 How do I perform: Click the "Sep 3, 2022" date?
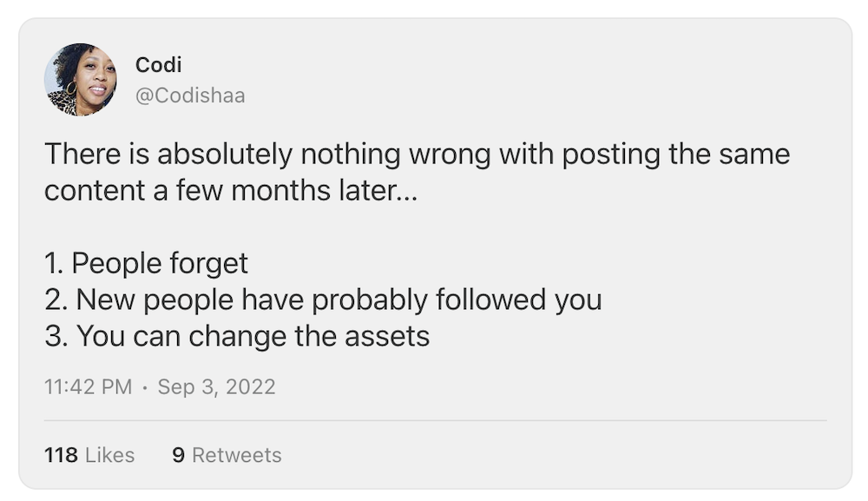[216, 386]
